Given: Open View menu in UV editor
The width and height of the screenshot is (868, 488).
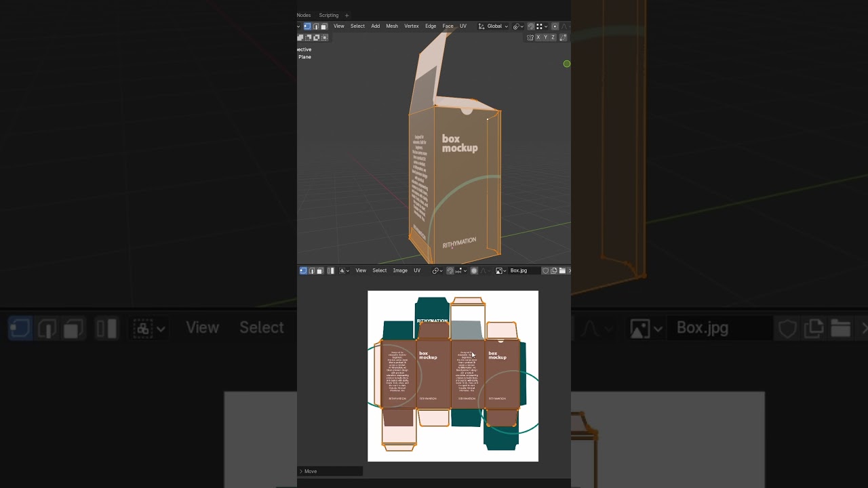Looking at the screenshot, I should [x=361, y=270].
